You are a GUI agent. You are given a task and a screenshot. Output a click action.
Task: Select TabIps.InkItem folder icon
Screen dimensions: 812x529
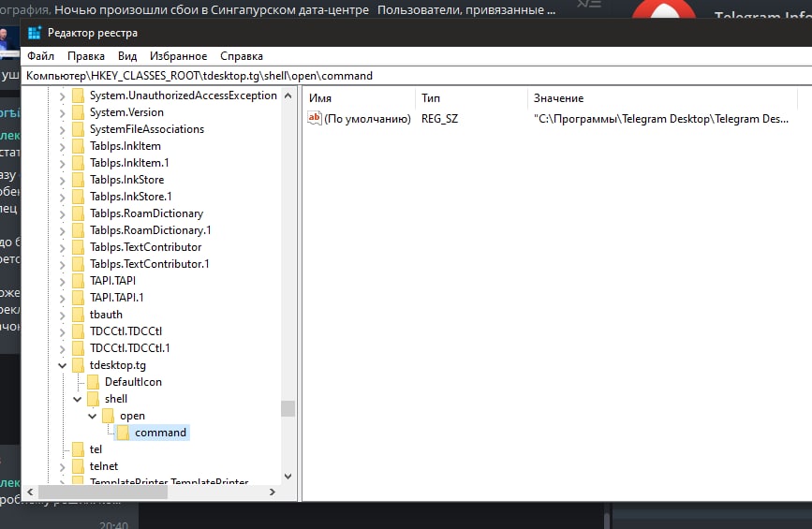[78, 146]
